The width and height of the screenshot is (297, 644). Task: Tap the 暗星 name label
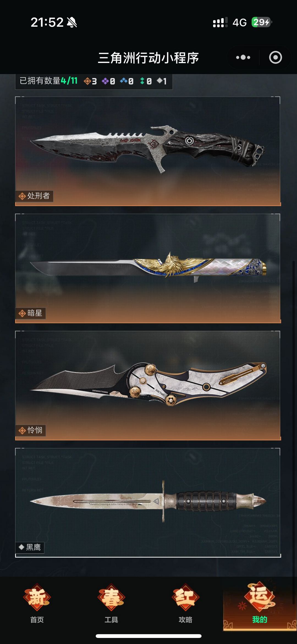coord(35,313)
